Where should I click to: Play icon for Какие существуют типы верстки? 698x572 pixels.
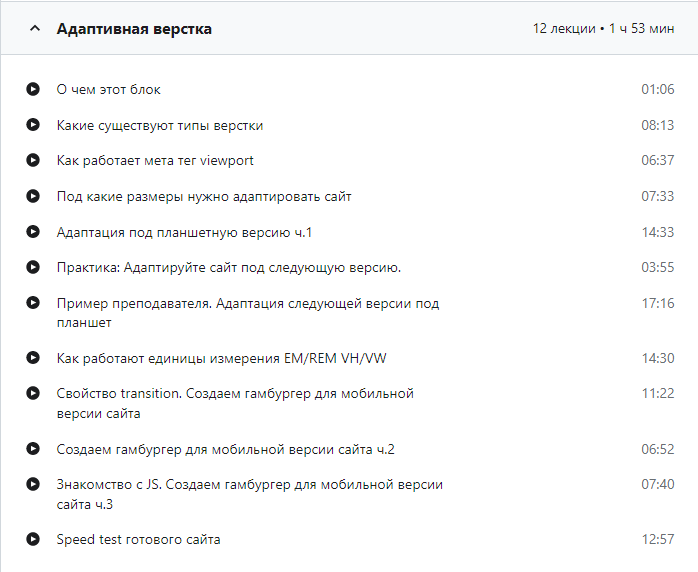33,125
